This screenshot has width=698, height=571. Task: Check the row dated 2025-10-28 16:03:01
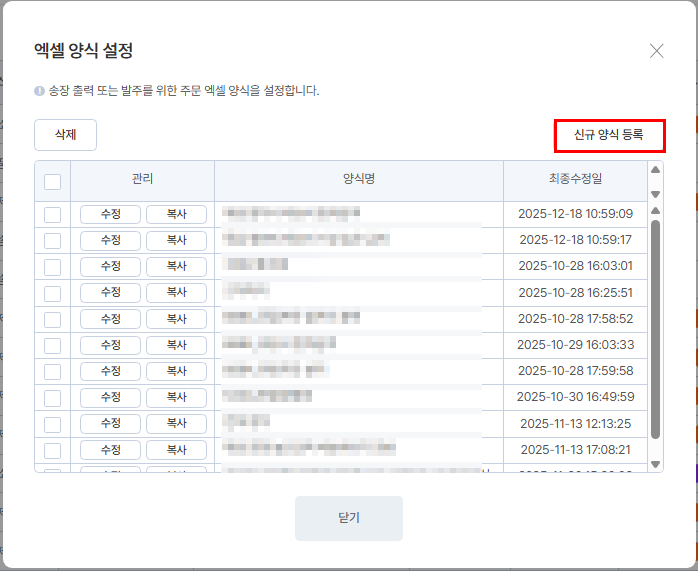(53, 267)
